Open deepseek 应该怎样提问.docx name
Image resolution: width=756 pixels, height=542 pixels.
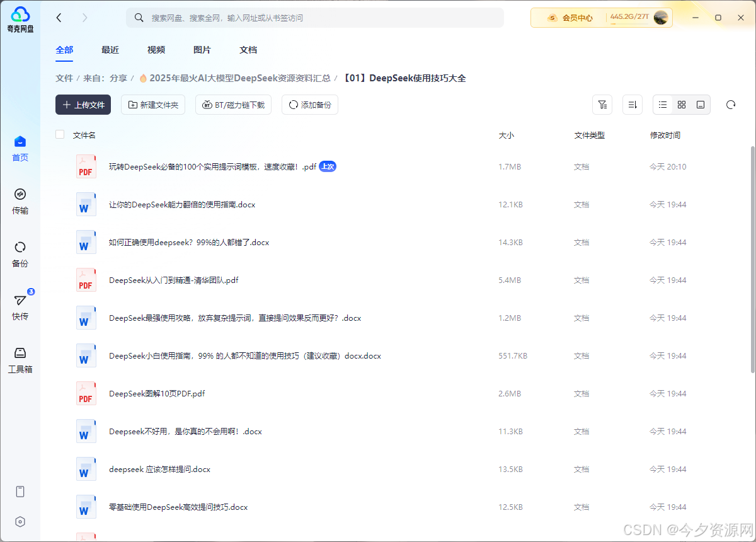[159, 470]
